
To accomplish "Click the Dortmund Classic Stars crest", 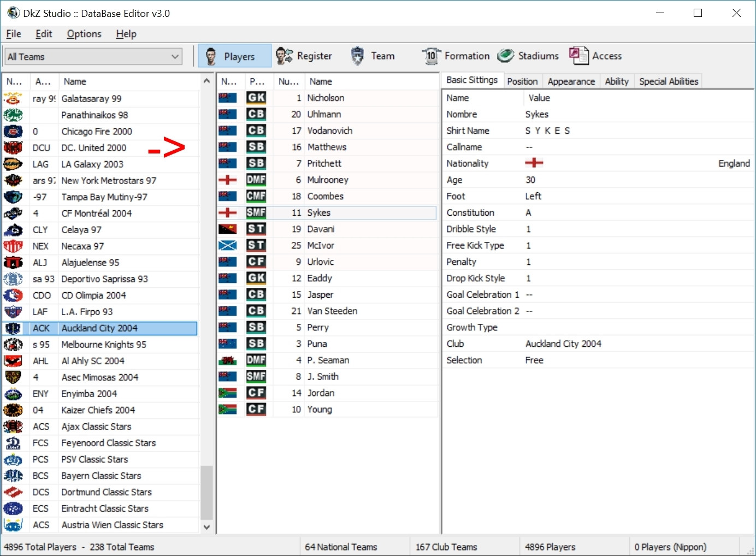I will [13, 492].
